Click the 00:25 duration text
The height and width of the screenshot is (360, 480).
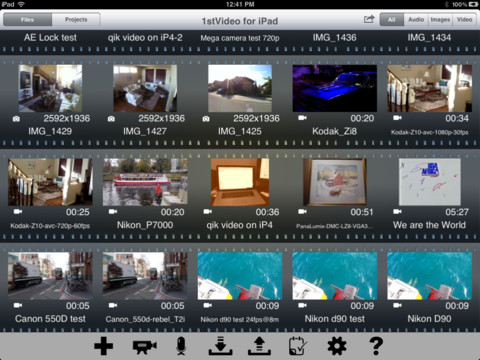pyautogui.click(x=78, y=212)
